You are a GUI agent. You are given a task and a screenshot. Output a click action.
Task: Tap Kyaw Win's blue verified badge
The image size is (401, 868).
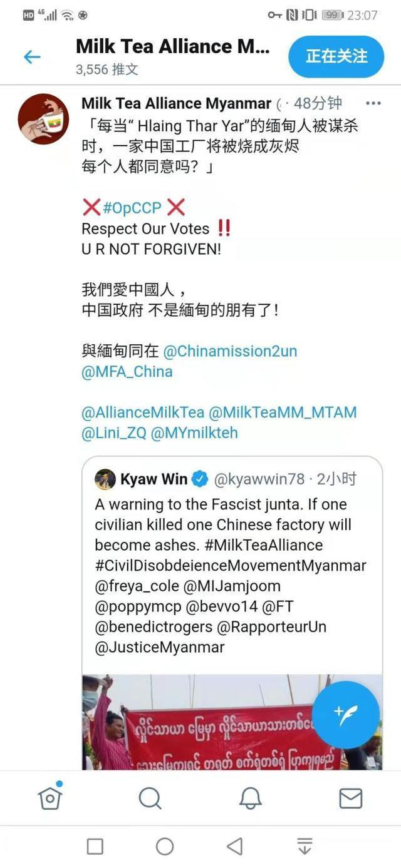[x=200, y=479]
